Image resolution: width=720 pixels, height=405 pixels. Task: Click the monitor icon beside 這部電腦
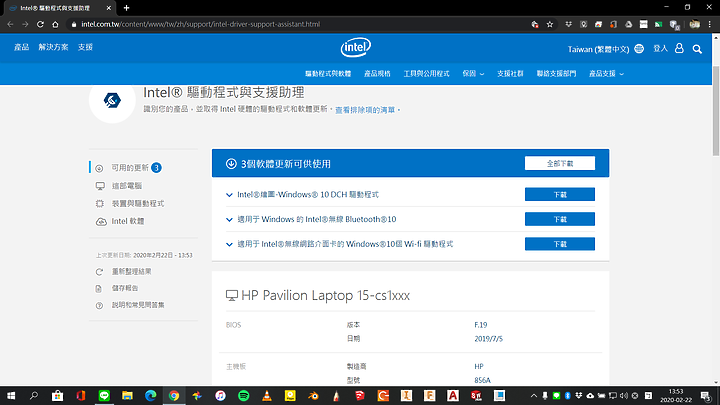coord(100,186)
